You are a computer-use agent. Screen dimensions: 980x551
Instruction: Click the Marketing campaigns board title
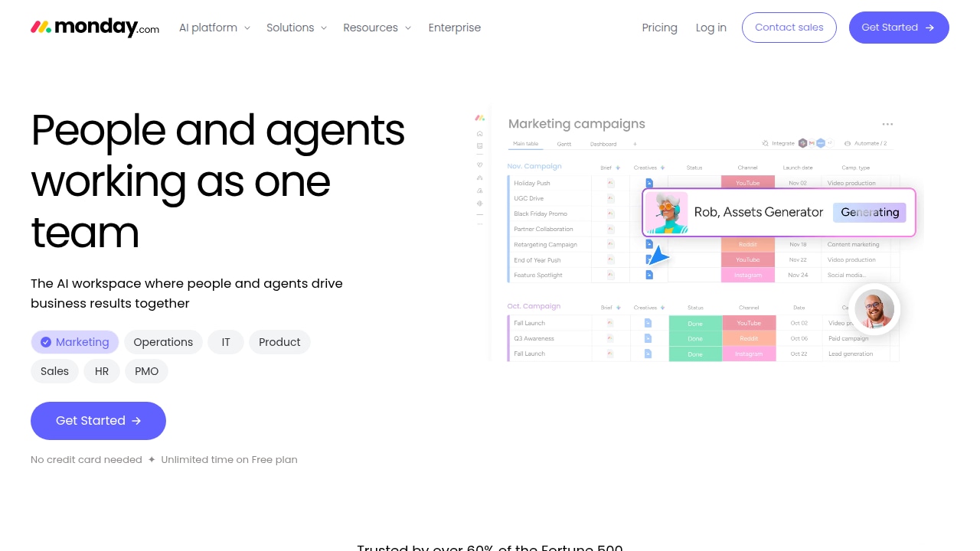(x=577, y=124)
